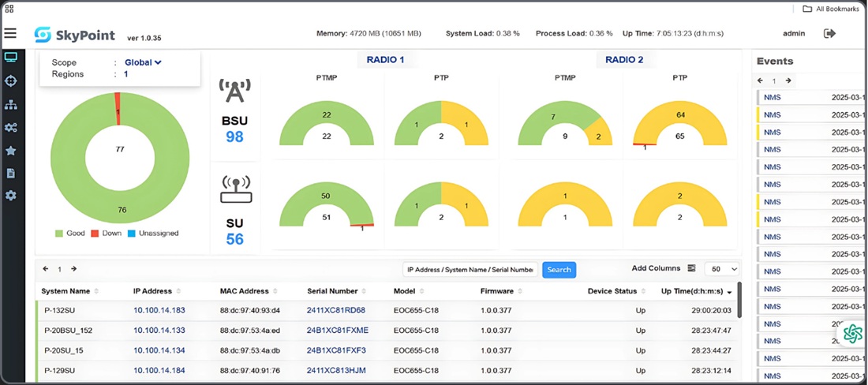Open the single gear settings icon in sidebar

click(x=11, y=195)
